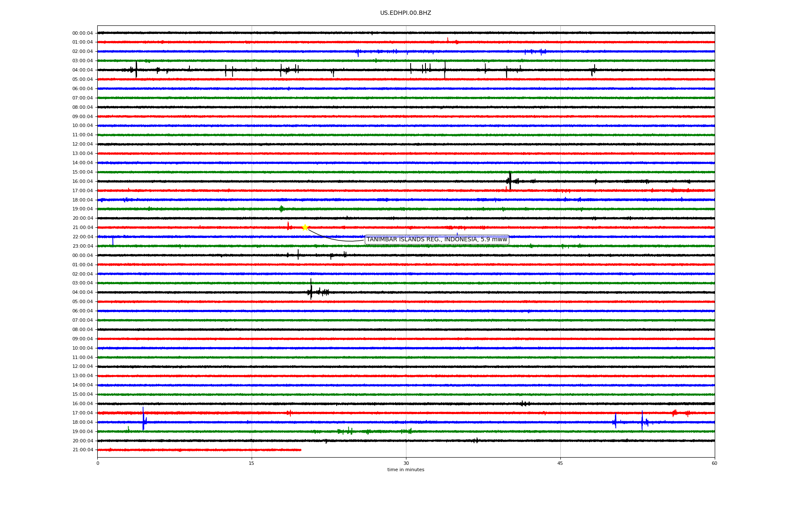Click the 30 tick label on x-axis
Screen dimensions: 812x508
pyautogui.click(x=406, y=463)
